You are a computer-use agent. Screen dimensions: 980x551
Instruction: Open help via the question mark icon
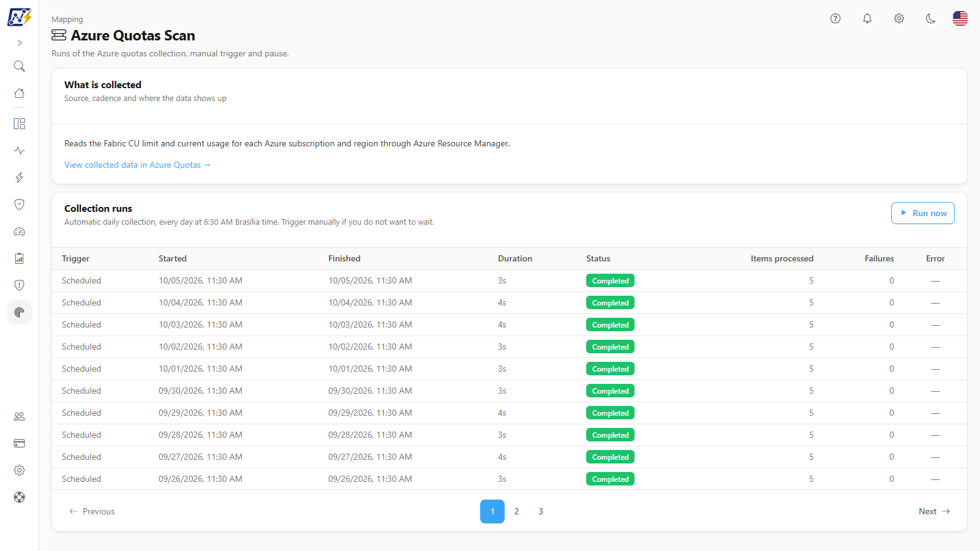[x=835, y=18]
